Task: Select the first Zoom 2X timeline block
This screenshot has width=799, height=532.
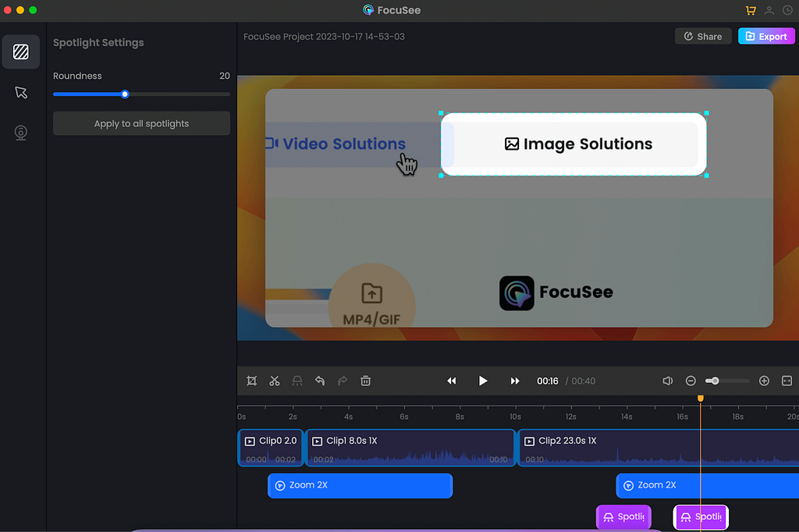Action: [x=360, y=485]
